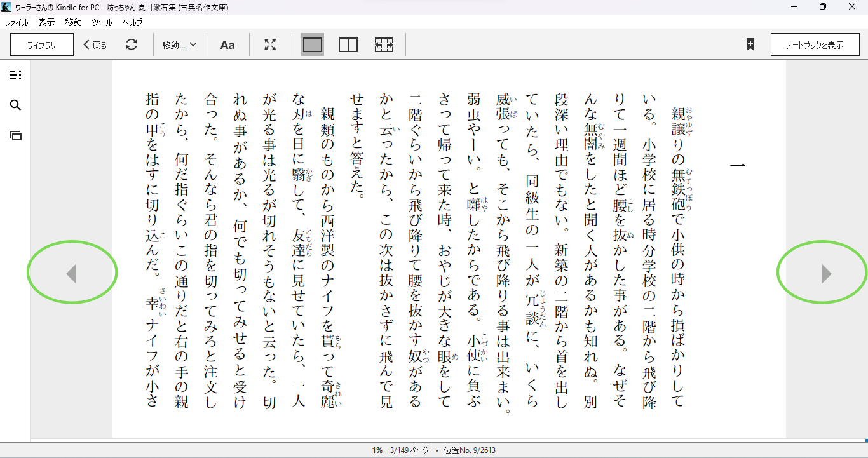Switch to single column view
868x458 pixels.
(x=313, y=44)
